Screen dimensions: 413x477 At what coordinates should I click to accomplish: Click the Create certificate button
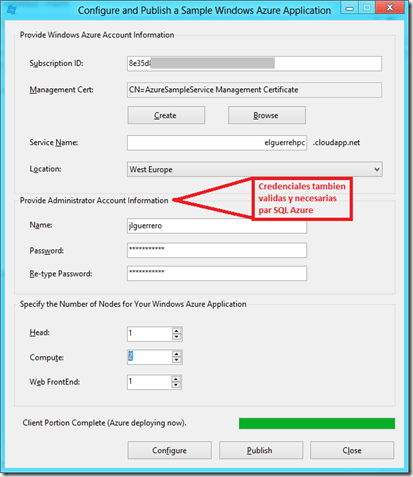[166, 115]
